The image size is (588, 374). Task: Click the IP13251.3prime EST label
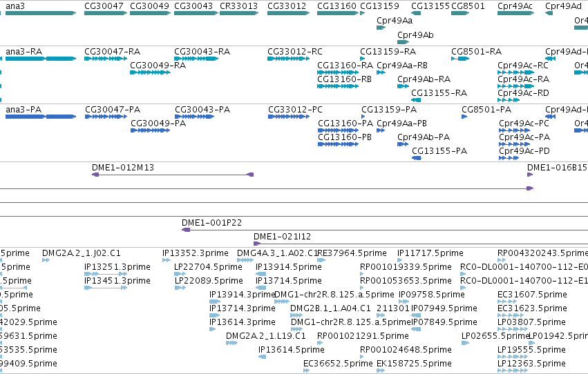pyautogui.click(x=117, y=266)
